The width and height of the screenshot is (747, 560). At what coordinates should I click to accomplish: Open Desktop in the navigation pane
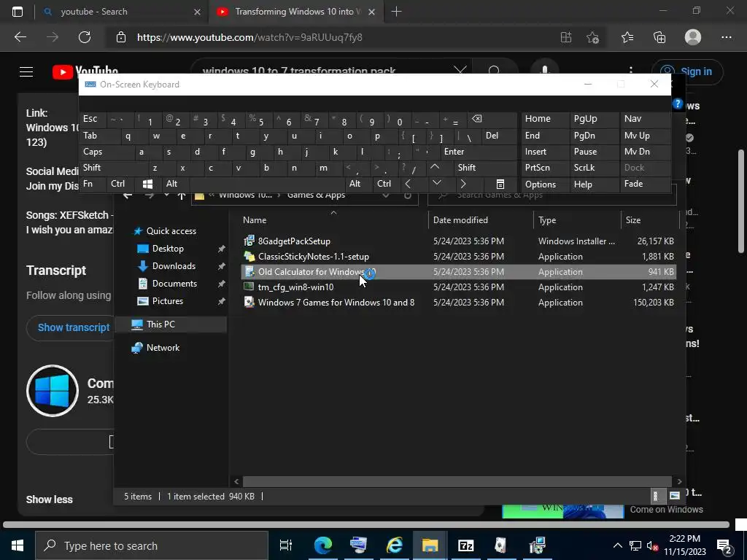tap(168, 249)
